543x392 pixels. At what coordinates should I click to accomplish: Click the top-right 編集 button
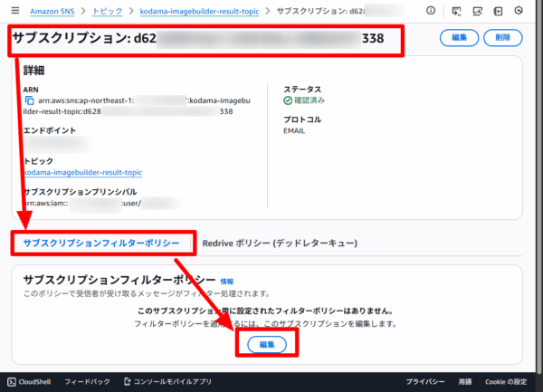pyautogui.click(x=459, y=37)
